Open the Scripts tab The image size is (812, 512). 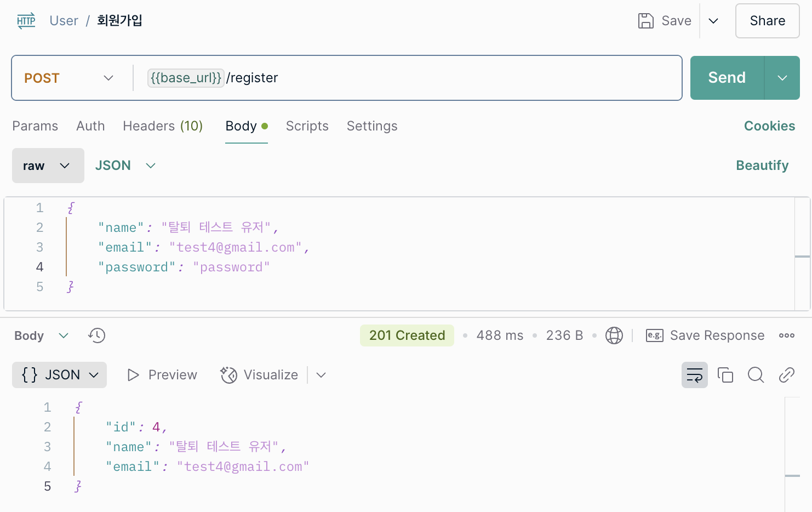click(307, 126)
